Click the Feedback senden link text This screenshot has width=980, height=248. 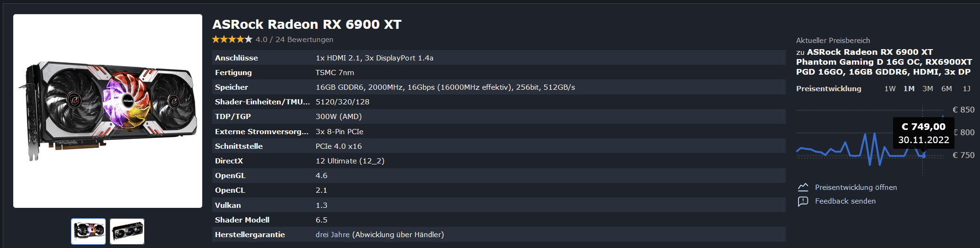click(x=845, y=201)
